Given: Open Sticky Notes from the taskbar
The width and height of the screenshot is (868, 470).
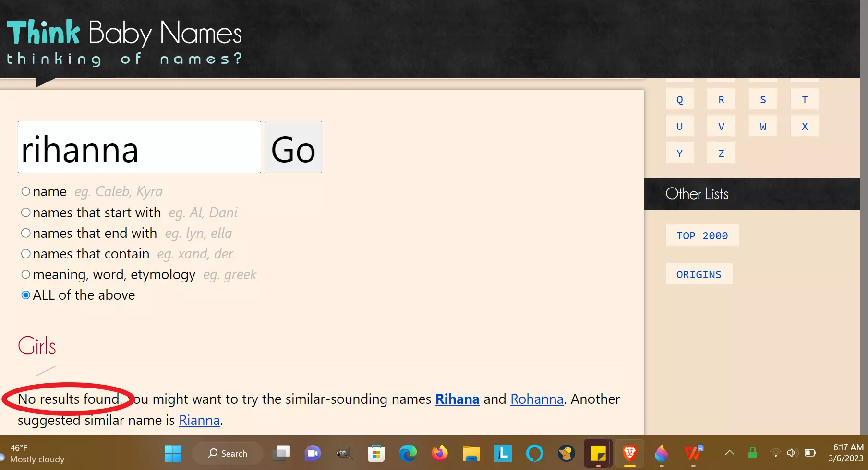Looking at the screenshot, I should (598, 453).
